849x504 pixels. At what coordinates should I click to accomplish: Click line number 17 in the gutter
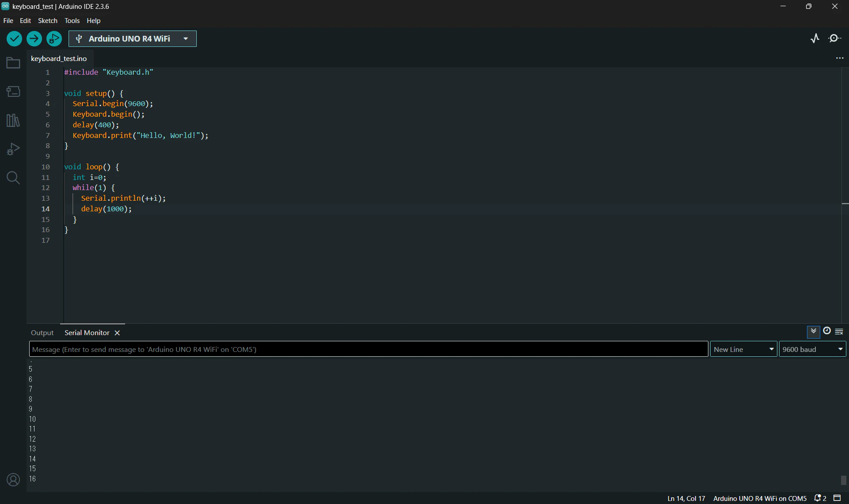click(46, 241)
